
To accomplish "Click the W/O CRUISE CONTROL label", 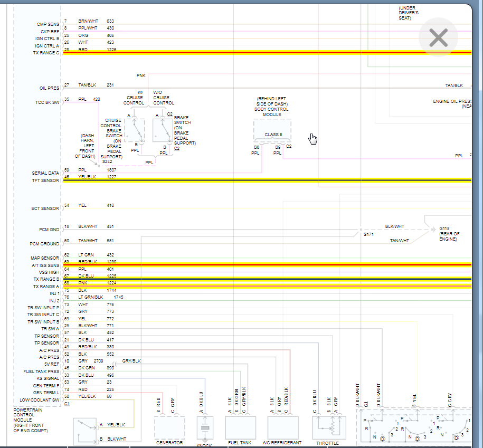I will (164, 98).
